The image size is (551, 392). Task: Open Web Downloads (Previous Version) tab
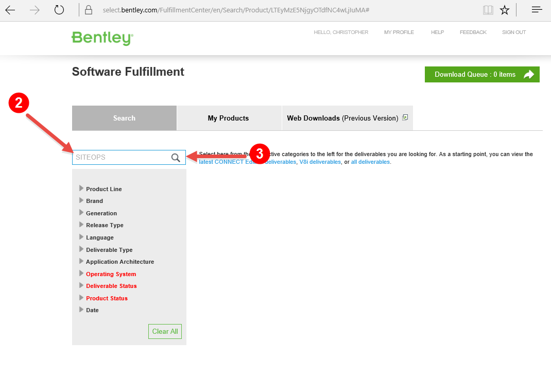coord(347,118)
